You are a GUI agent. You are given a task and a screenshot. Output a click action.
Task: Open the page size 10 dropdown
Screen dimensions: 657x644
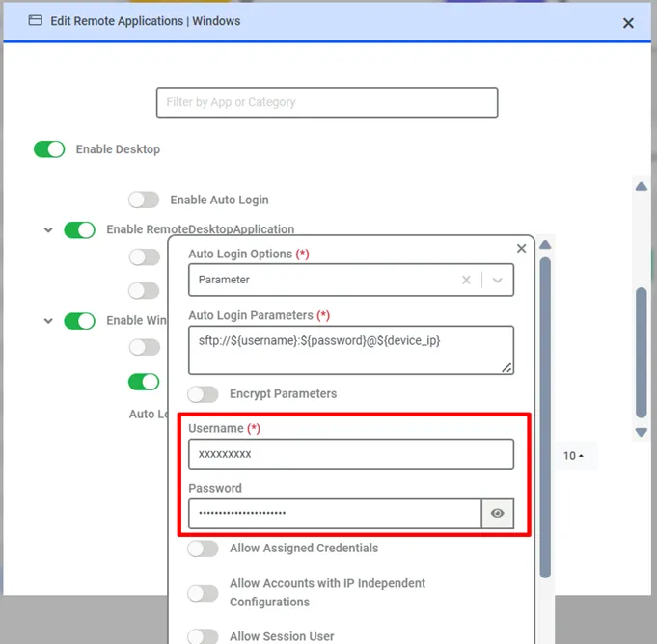(x=573, y=456)
